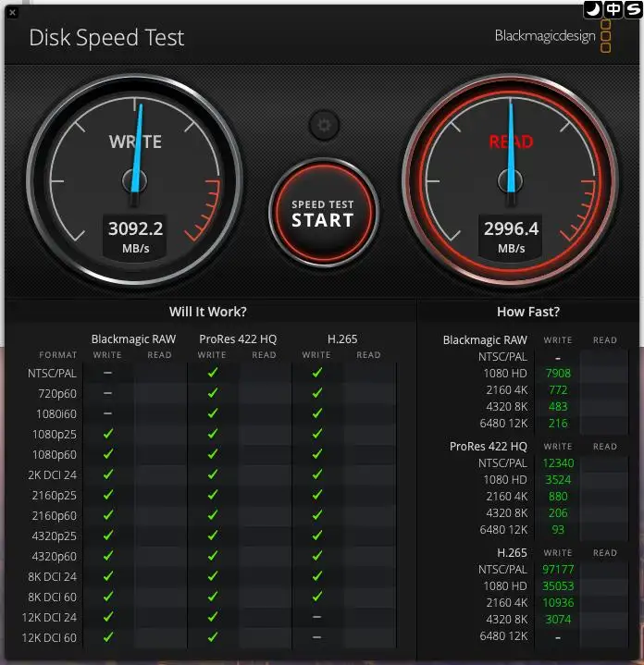The image size is (644, 665).
Task: Click the WRITE gauge dial
Action: point(134,180)
